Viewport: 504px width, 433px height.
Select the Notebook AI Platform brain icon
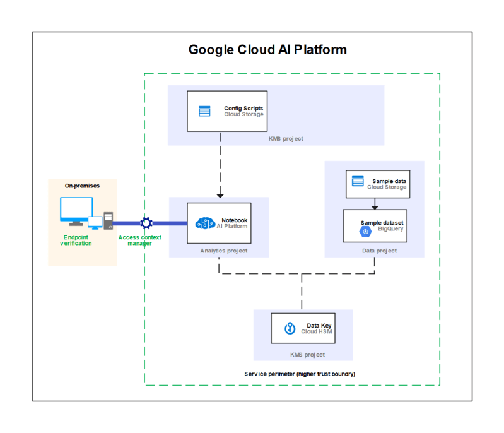pyautogui.click(x=205, y=223)
